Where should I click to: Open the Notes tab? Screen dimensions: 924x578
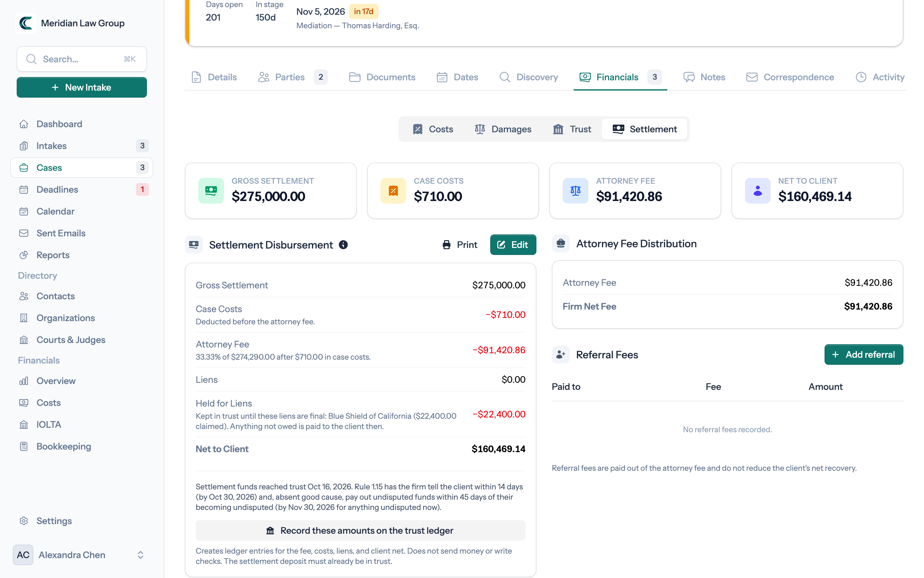click(x=704, y=77)
